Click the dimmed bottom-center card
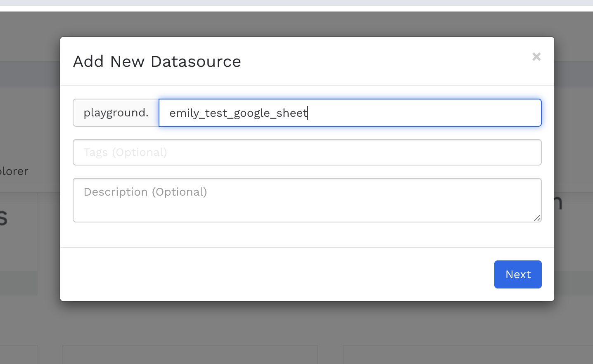Image resolution: width=593 pixels, height=364 pixels. [190, 355]
